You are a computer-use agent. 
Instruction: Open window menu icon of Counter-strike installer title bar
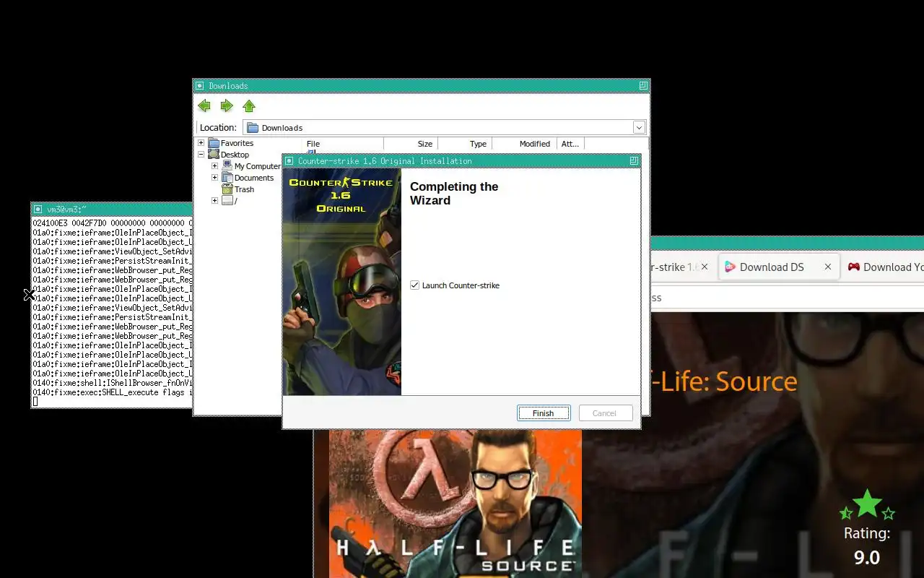click(x=289, y=161)
